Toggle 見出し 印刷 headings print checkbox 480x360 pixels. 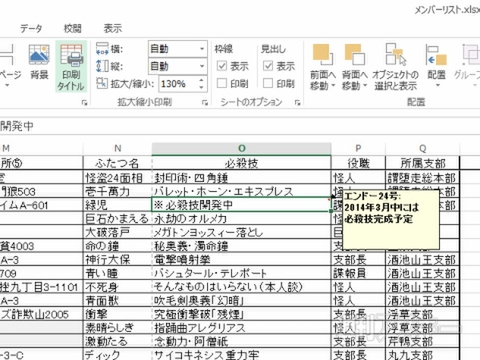tap(268, 83)
